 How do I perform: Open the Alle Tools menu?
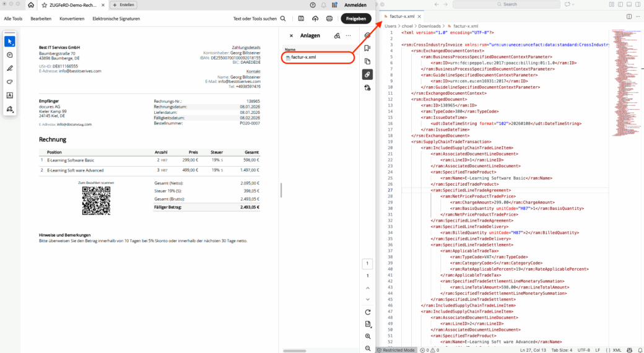(x=13, y=19)
